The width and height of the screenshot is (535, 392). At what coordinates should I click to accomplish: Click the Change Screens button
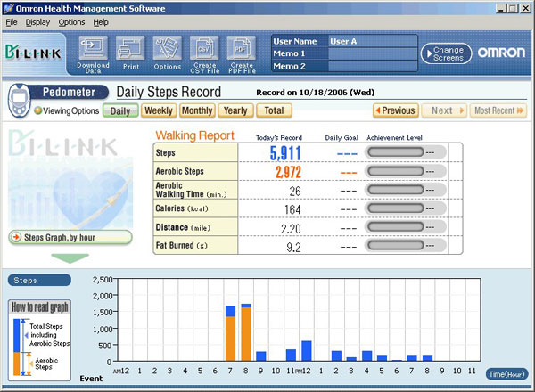pyautogui.click(x=447, y=53)
